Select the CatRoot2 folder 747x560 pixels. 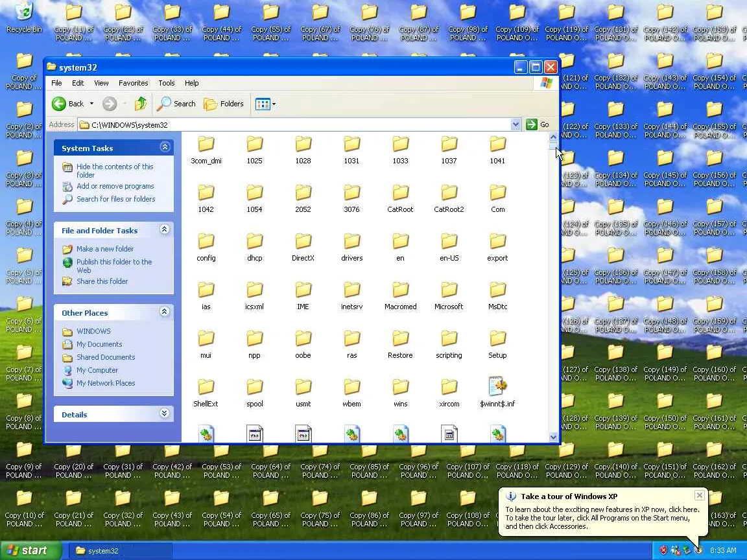coord(449,199)
